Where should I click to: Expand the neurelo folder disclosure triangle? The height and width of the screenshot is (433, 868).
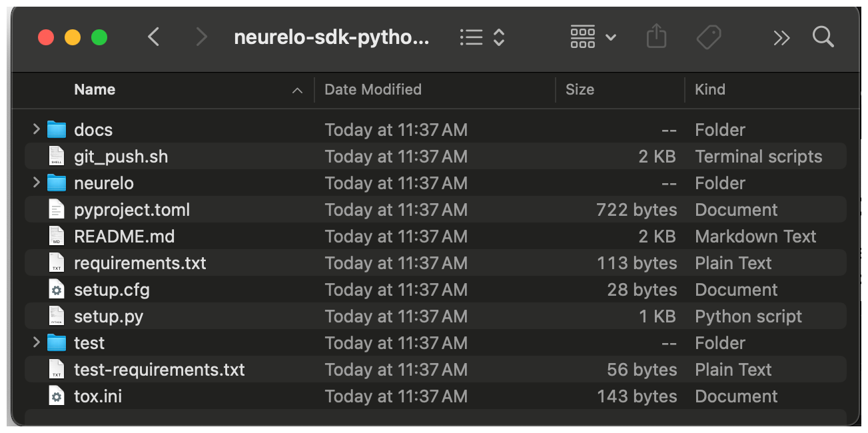tap(37, 183)
